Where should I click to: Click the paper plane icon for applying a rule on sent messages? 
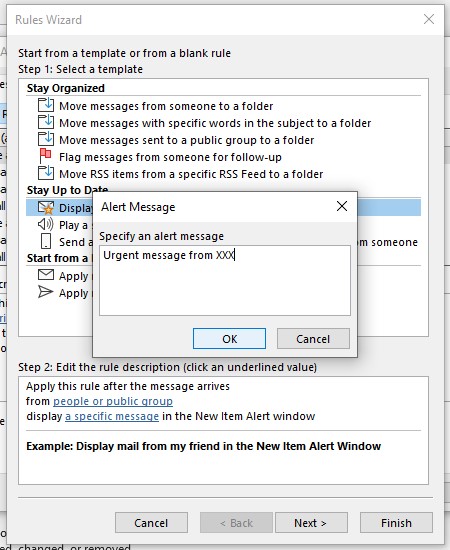tap(46, 292)
